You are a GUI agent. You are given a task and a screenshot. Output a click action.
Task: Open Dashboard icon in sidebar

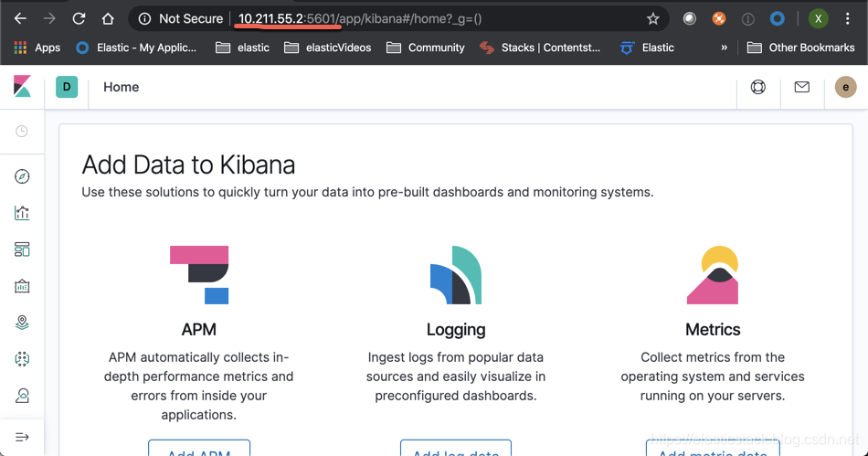coord(22,249)
